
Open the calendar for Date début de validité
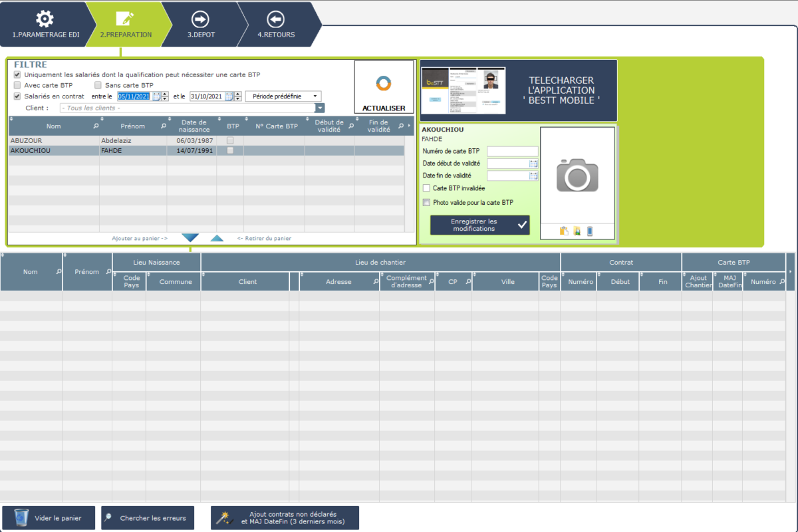(x=533, y=164)
